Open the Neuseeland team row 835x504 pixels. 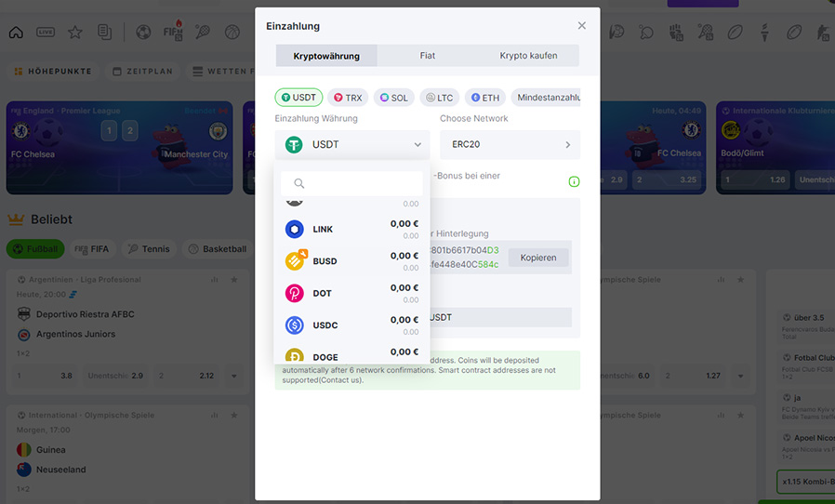pyautogui.click(x=51, y=470)
